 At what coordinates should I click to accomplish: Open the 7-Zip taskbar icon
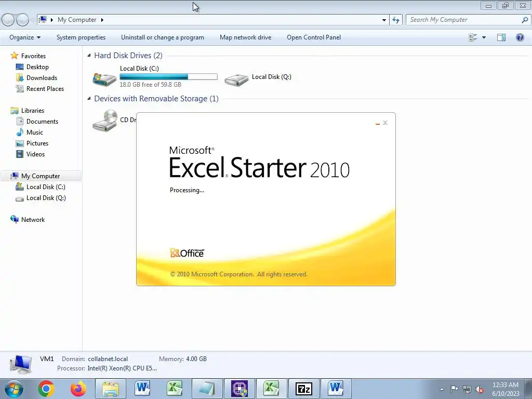[303, 389]
